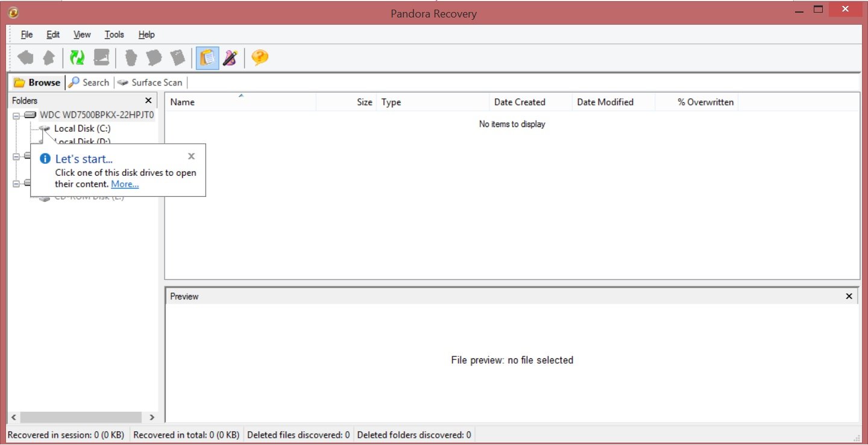Screen dimensions: 868x445
Task: Switch to the Surface Scan tab
Action: point(149,82)
